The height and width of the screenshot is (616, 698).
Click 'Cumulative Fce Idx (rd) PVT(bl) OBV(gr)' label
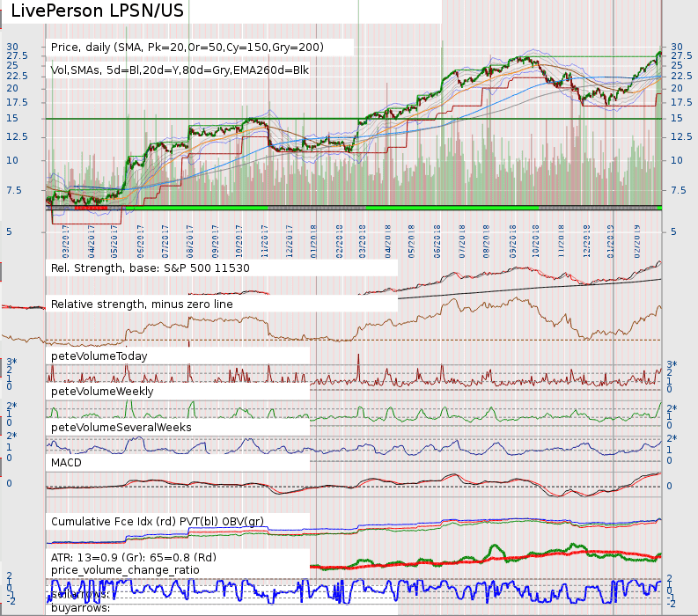[x=158, y=522]
